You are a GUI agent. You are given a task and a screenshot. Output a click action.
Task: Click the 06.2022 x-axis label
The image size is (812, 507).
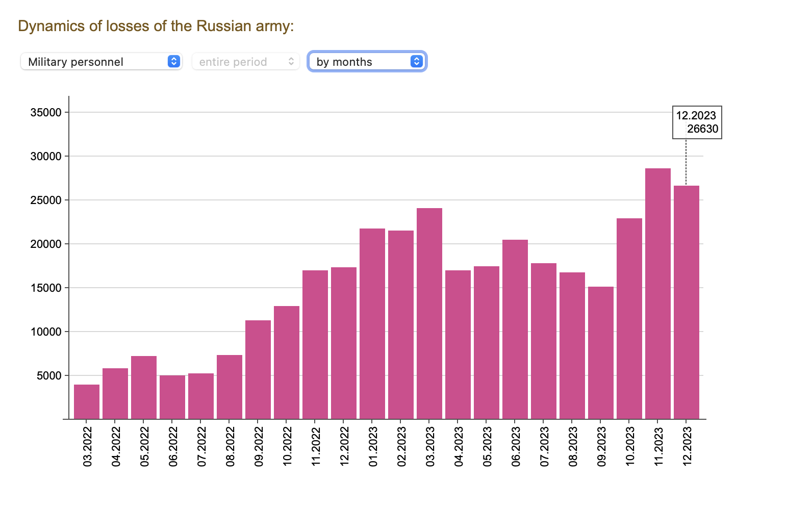(x=173, y=447)
